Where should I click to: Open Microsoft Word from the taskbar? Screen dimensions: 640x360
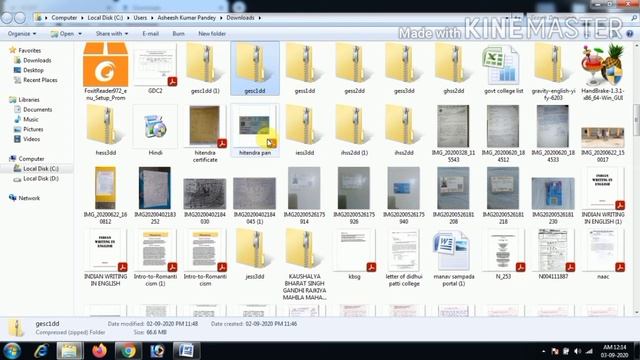click(187, 351)
